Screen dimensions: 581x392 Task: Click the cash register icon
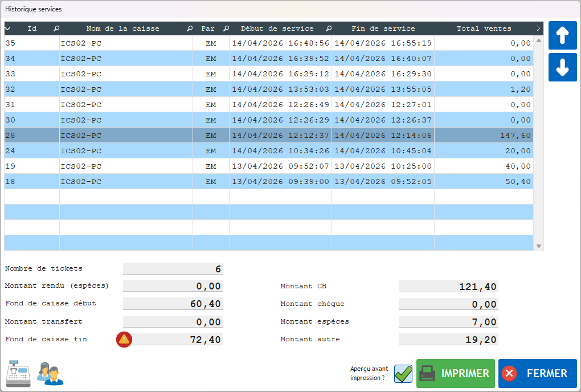point(18,374)
